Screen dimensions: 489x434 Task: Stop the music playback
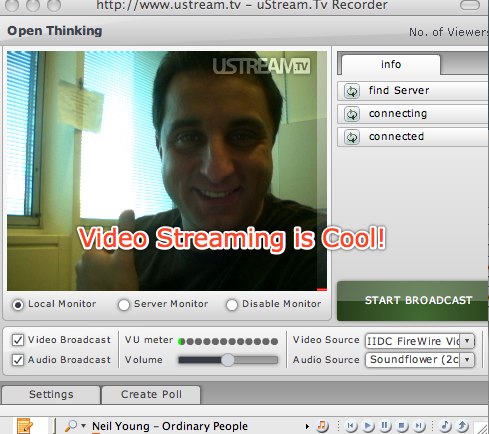tap(402, 426)
